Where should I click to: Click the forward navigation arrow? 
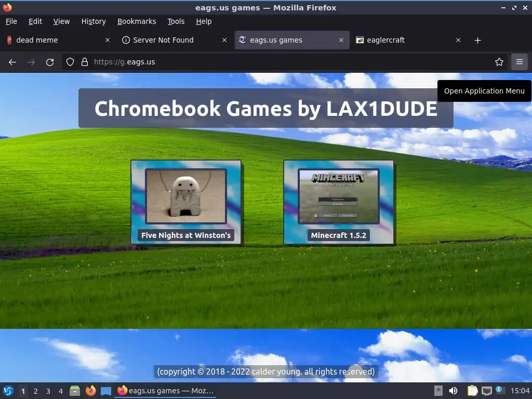[x=31, y=62]
